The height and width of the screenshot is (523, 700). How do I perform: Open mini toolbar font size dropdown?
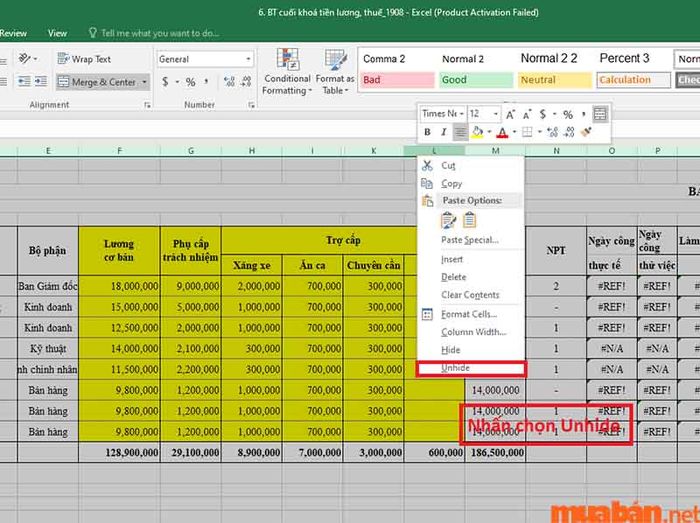pos(495,114)
